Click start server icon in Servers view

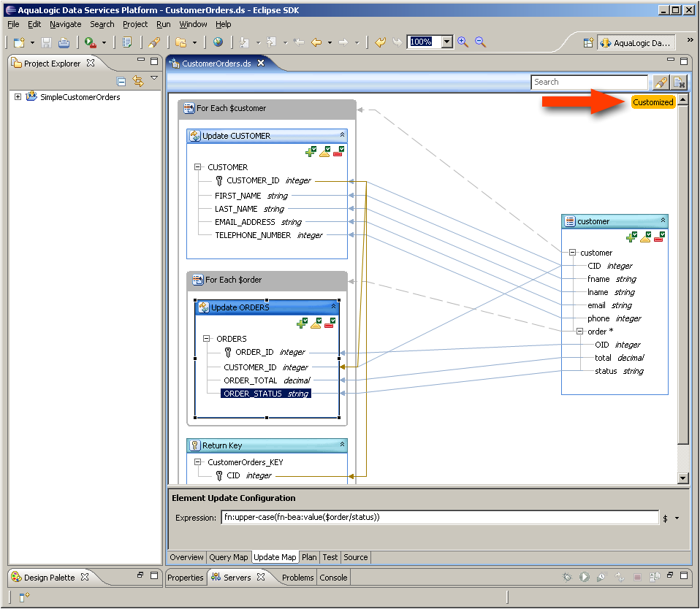584,577
